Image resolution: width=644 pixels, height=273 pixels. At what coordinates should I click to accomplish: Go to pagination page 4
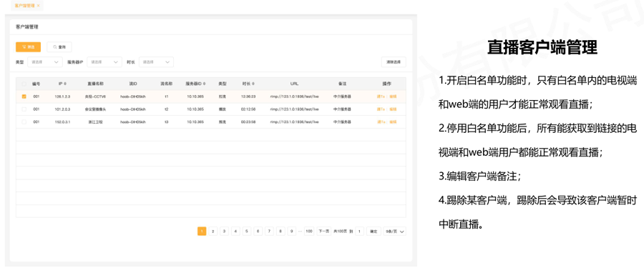[235, 231]
